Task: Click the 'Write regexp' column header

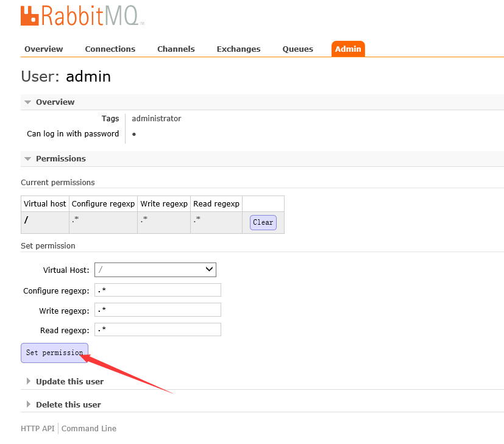Action: point(164,204)
